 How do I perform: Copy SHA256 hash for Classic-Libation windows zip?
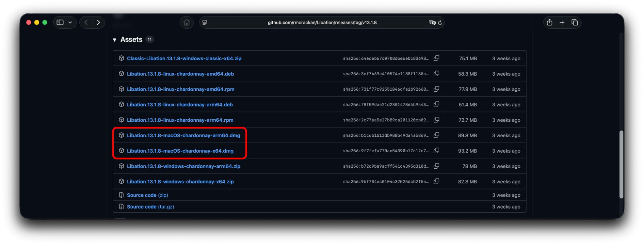pos(436,58)
